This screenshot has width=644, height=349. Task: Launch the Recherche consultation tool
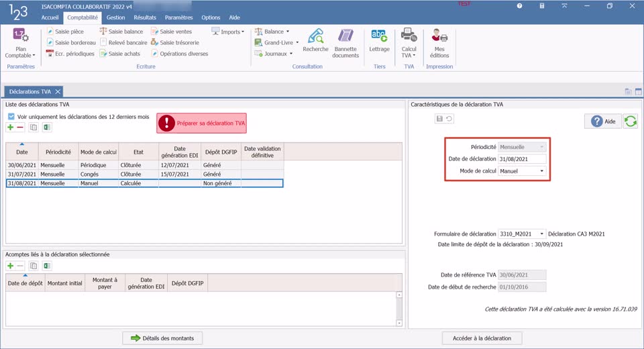click(315, 41)
